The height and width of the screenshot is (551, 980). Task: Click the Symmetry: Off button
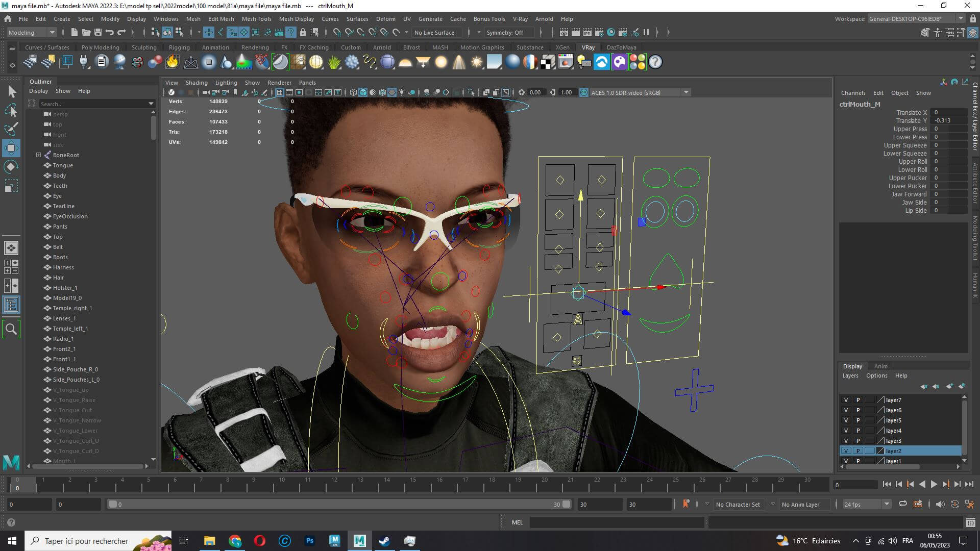pos(504,32)
